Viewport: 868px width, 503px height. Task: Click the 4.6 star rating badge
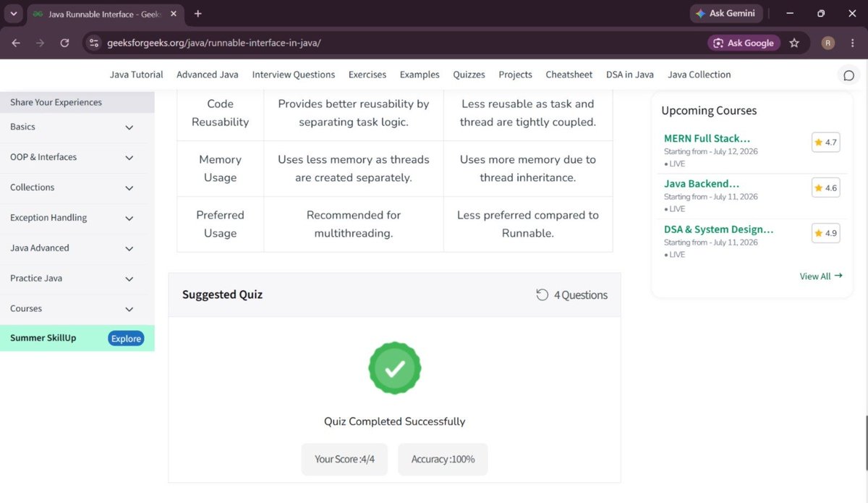tap(825, 188)
